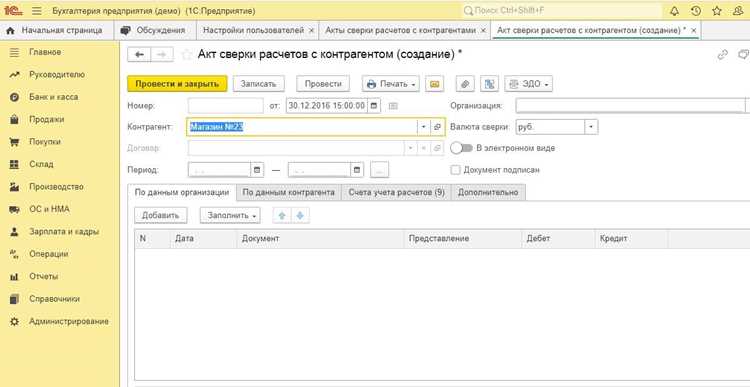Open Контрагент record with the open-form icon
Viewport: 750px width, 387px height.
point(437,127)
